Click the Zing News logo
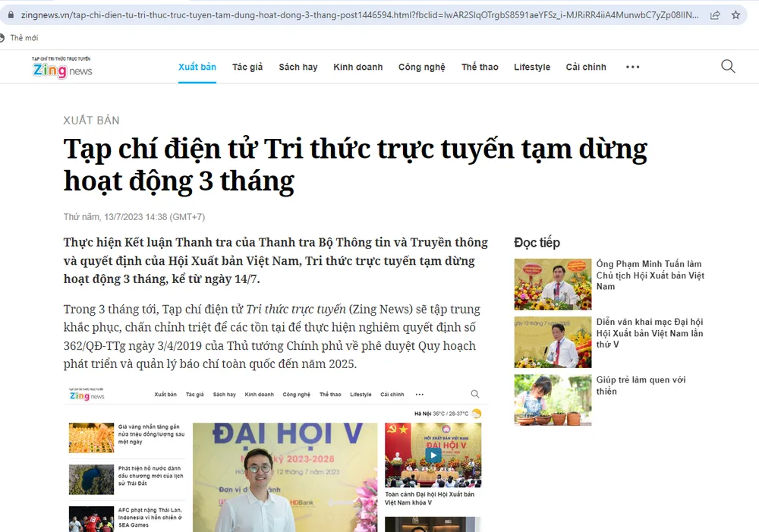Screen dimensions: 759x532 tap(62, 67)
